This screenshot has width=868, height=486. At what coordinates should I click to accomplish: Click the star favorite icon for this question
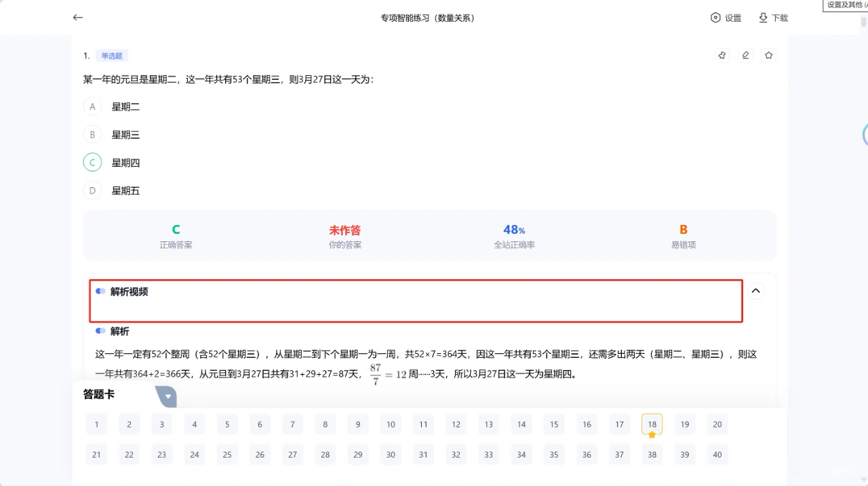tap(768, 55)
